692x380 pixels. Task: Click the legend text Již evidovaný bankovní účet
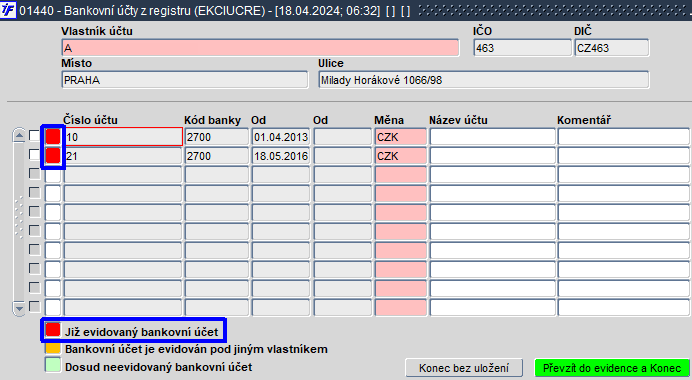142,332
